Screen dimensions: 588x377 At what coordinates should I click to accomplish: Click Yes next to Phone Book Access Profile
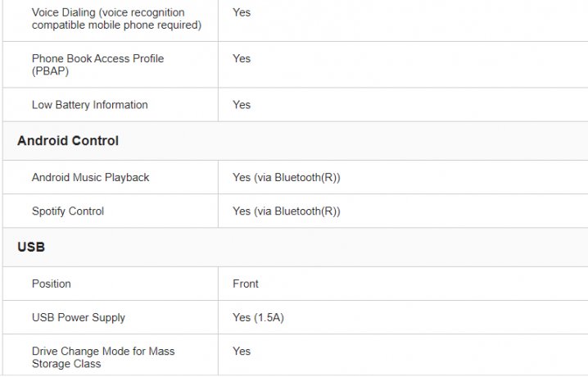[x=242, y=58]
